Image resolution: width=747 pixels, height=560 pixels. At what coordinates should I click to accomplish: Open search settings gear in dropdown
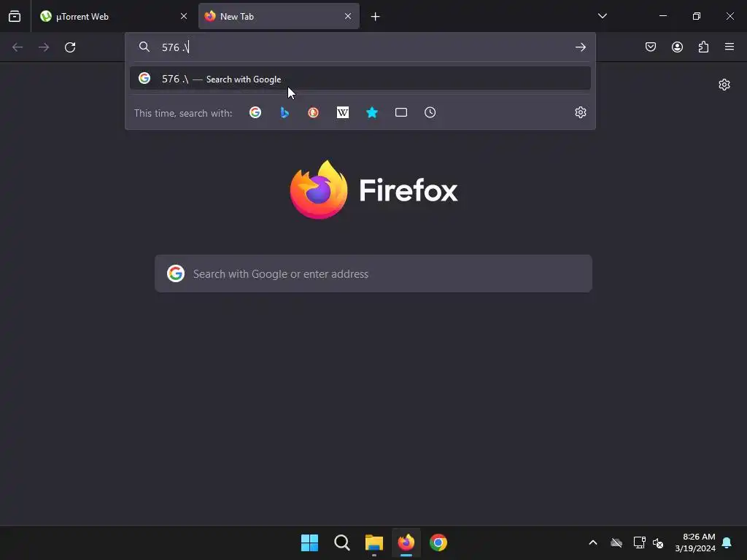(580, 112)
